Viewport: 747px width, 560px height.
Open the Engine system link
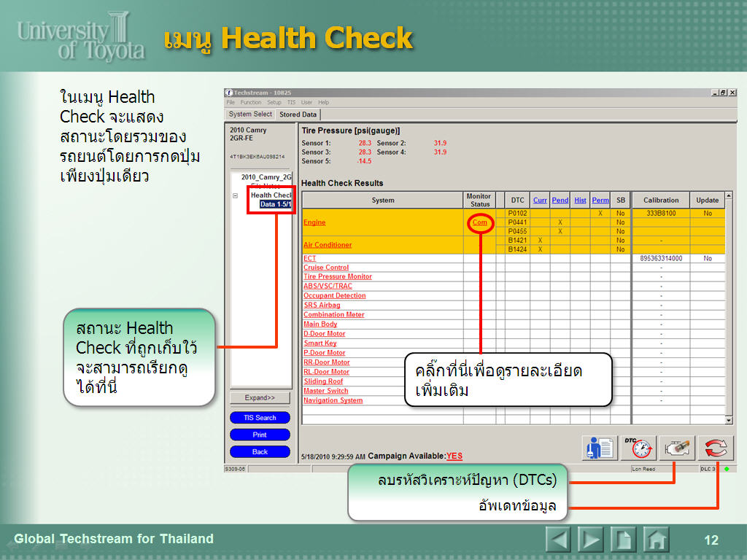pyautogui.click(x=314, y=222)
